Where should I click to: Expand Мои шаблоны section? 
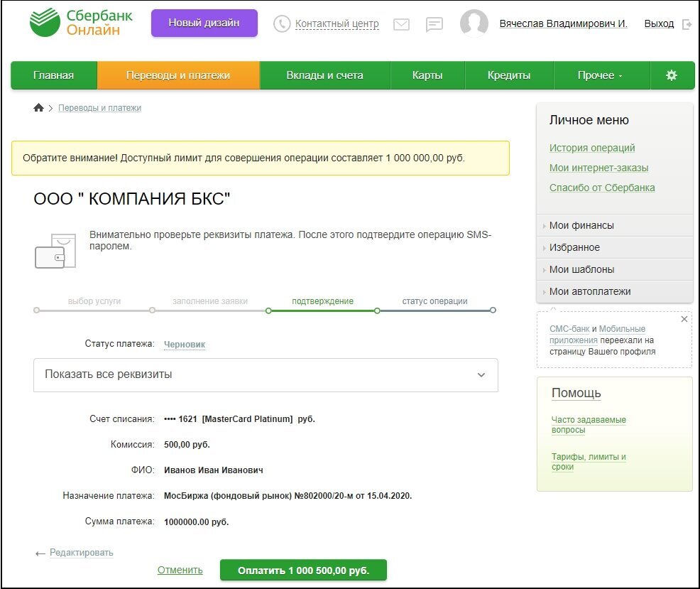tap(614, 269)
